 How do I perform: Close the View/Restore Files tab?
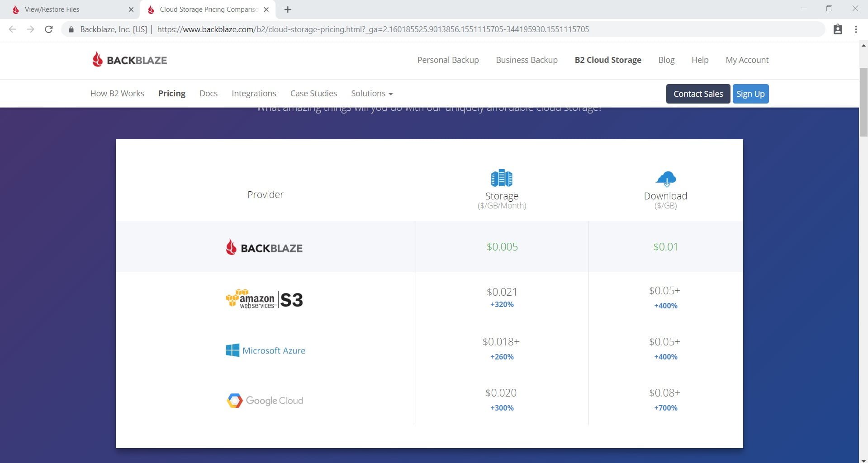tap(131, 9)
